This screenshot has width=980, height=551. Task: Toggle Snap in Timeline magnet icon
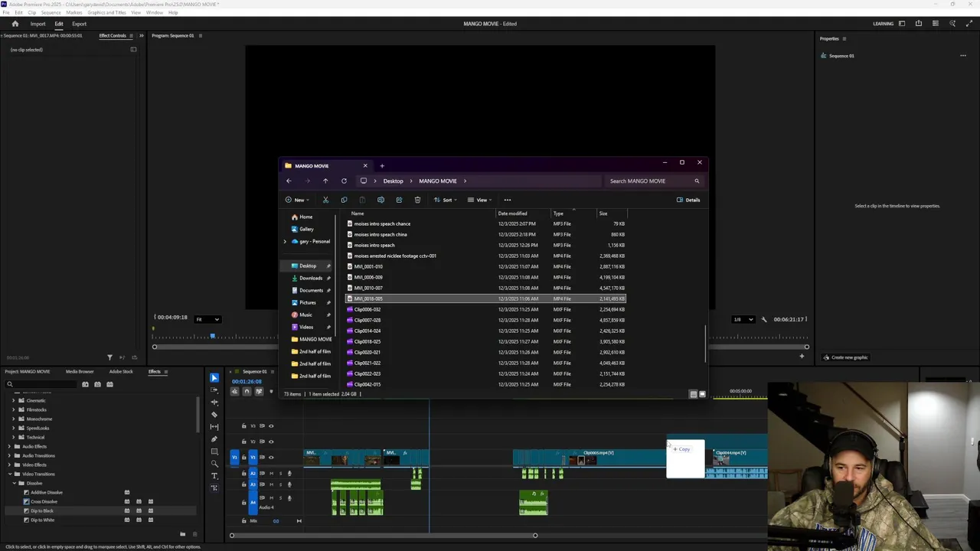247,392
